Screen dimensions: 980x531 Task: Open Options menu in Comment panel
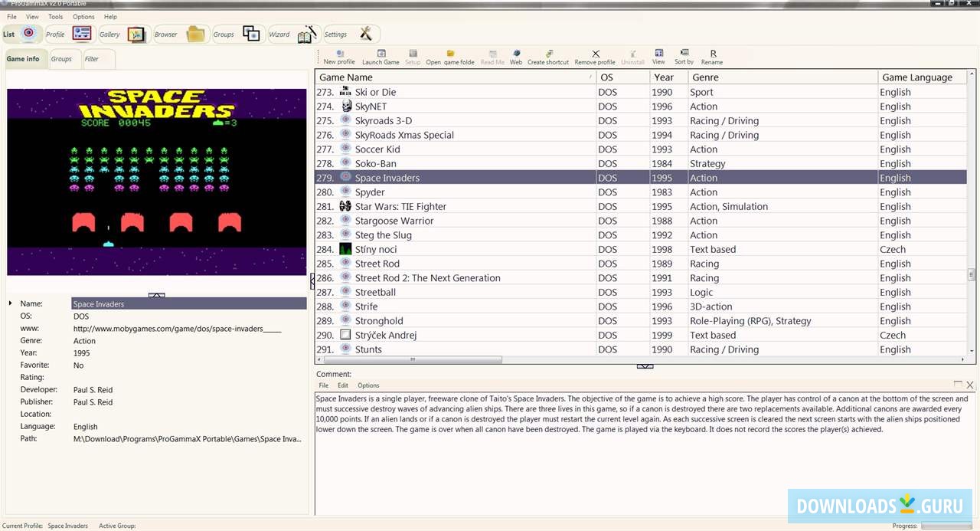tap(368, 385)
